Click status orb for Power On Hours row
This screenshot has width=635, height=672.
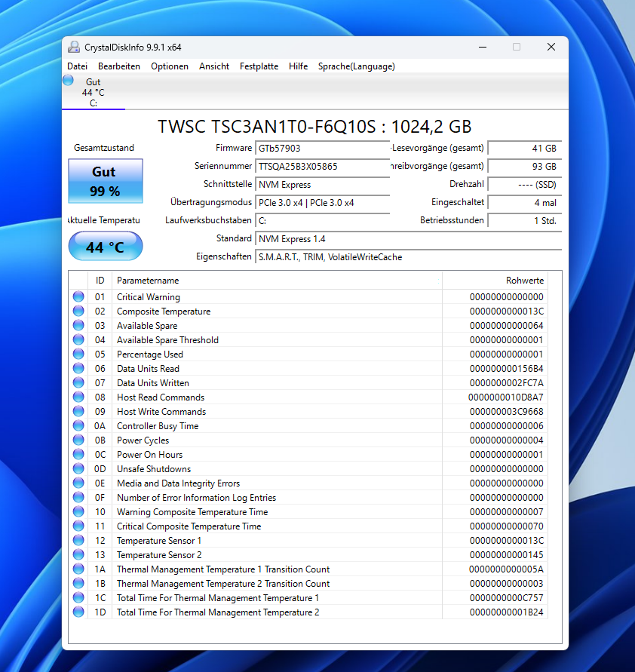pos(78,454)
